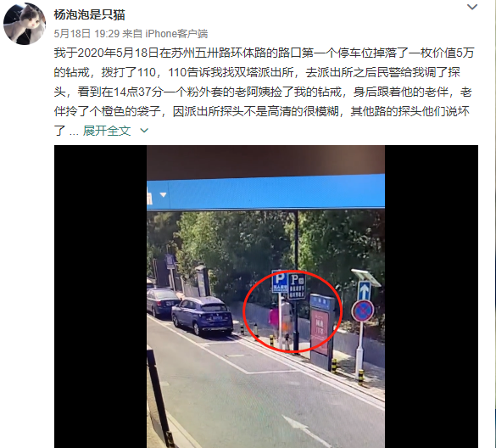496x448 pixels.
Task: Click the dark sedan behind the SUV
Action: 162,302
